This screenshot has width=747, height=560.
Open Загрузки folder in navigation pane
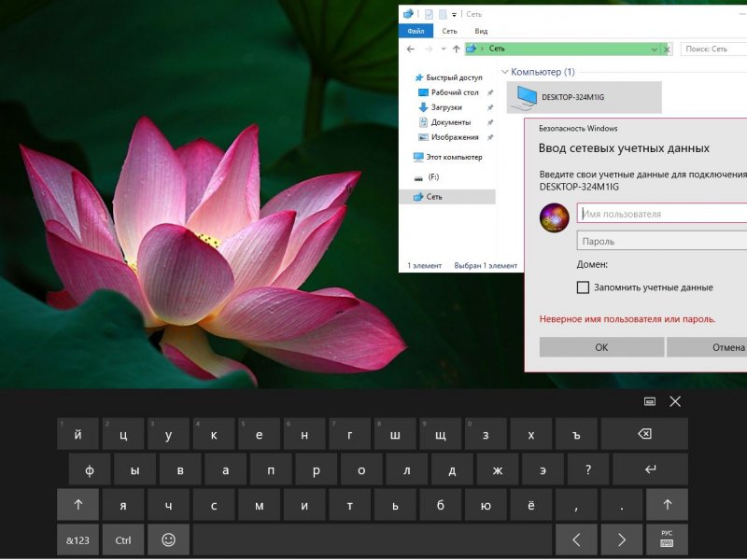tap(440, 107)
